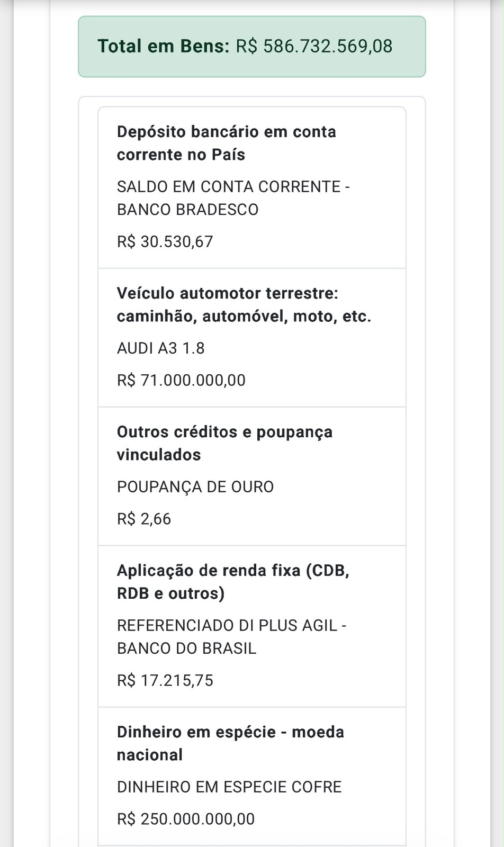Click the R$ 250.000.000,00 amount

point(186,819)
